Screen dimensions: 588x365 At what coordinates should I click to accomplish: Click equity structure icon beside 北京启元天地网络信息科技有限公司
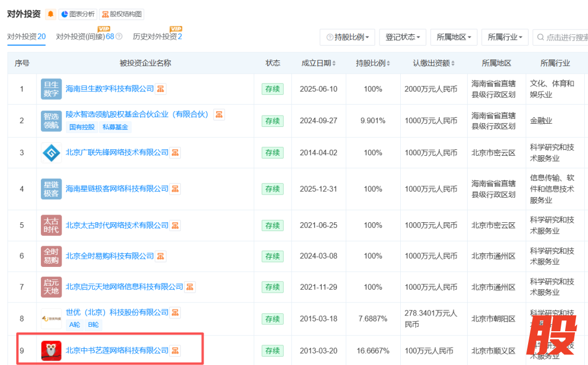190,287
